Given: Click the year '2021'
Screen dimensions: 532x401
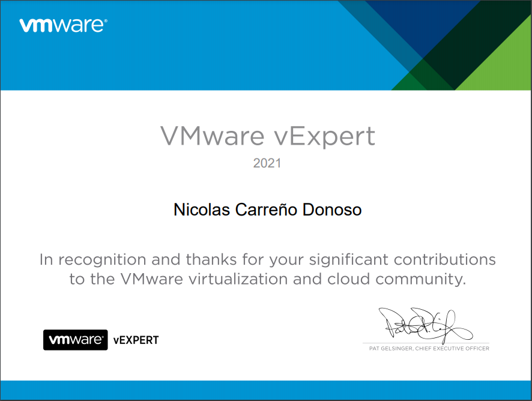Looking at the screenshot, I should [x=267, y=163].
